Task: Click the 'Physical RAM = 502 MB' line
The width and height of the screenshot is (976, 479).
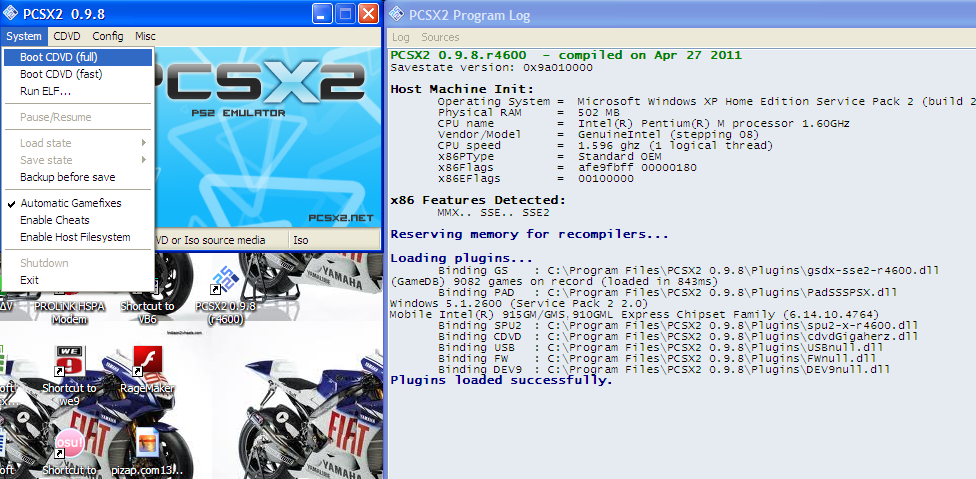Action: [528, 112]
